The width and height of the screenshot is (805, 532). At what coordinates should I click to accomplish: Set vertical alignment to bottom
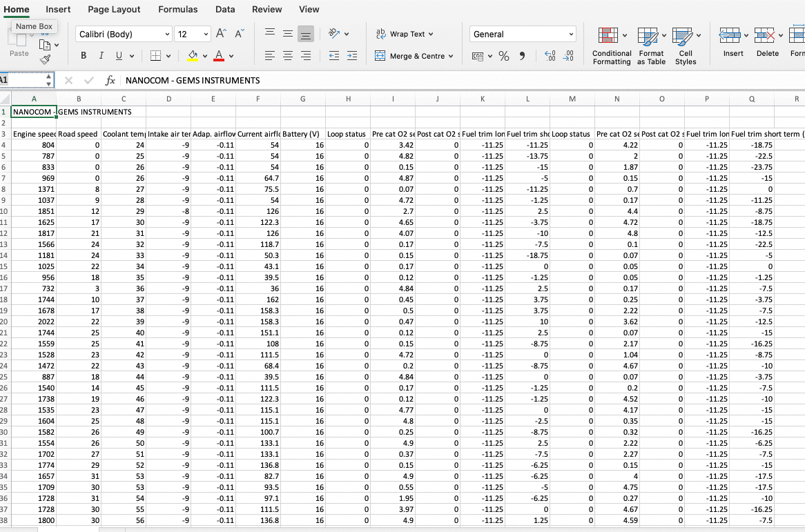point(306,34)
